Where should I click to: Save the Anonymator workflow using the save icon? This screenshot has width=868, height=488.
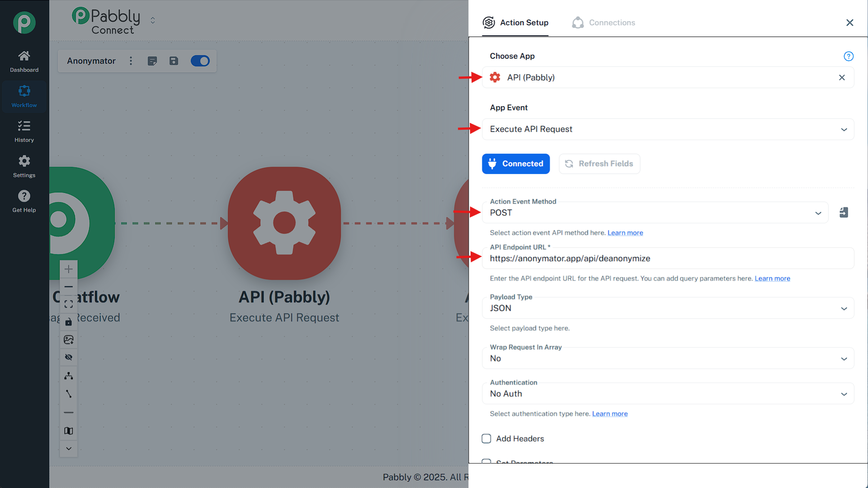click(174, 61)
